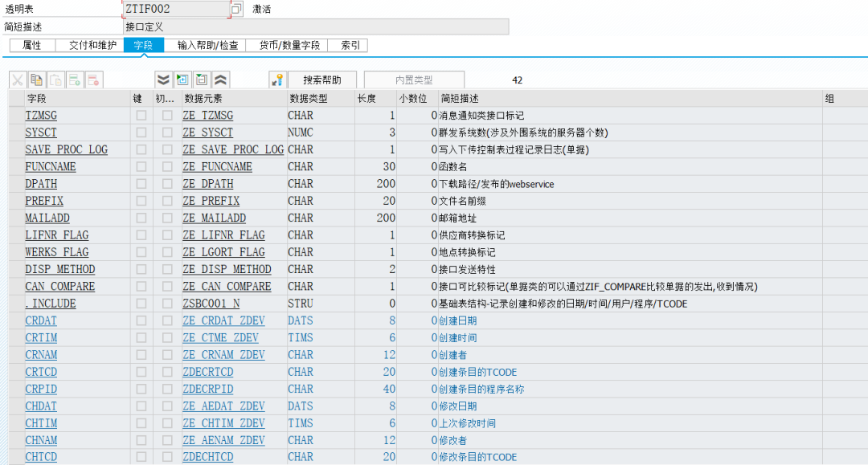Click the Cut (scissors) toolbar icon
Screen dimensions: 868x465
coord(18,80)
